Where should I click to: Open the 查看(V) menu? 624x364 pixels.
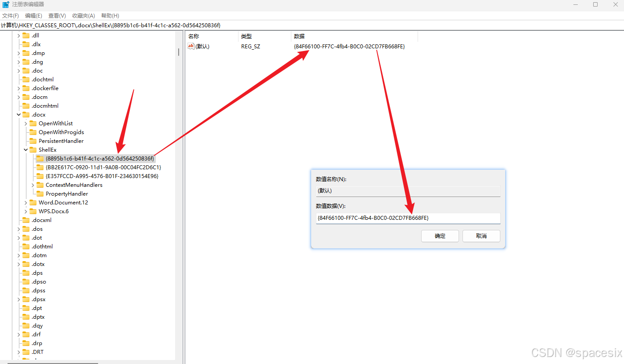pos(57,16)
